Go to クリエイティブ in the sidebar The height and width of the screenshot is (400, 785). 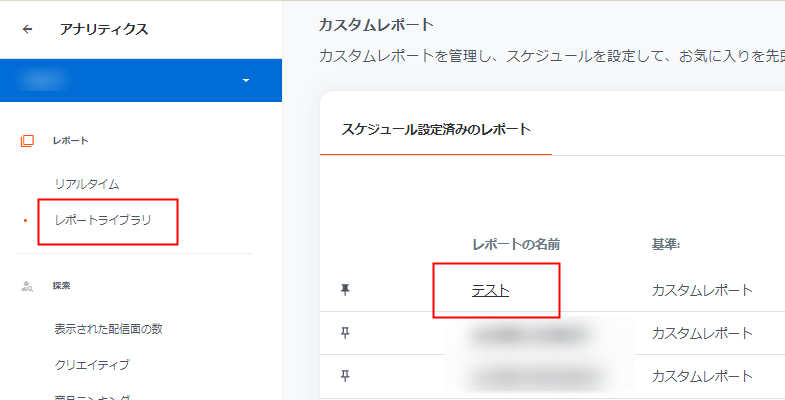91,364
